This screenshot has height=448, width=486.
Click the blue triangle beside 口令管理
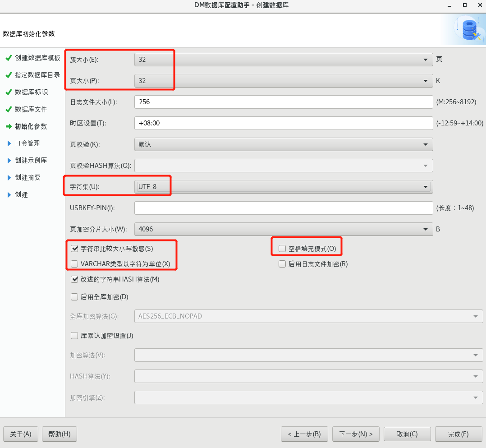(x=9, y=143)
